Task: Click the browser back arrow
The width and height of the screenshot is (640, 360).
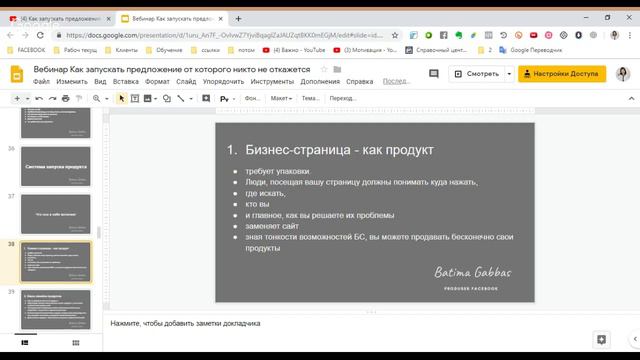Action: [10, 36]
